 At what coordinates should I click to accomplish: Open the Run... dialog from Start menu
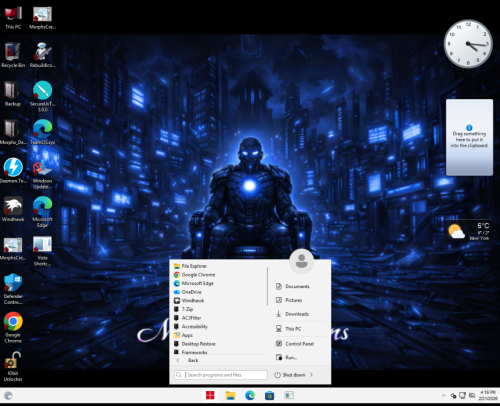[287, 358]
